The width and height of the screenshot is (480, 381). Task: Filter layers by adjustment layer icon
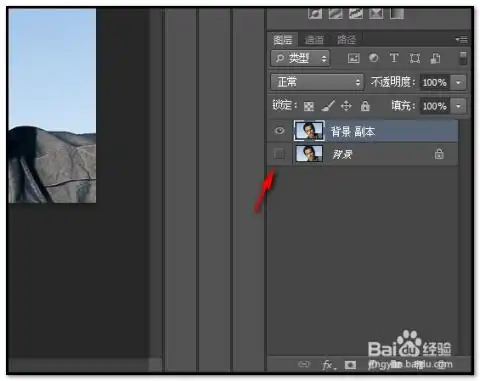(x=374, y=58)
